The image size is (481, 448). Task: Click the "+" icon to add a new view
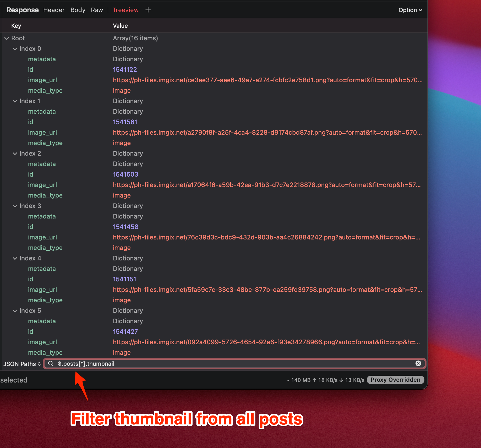coord(148,10)
